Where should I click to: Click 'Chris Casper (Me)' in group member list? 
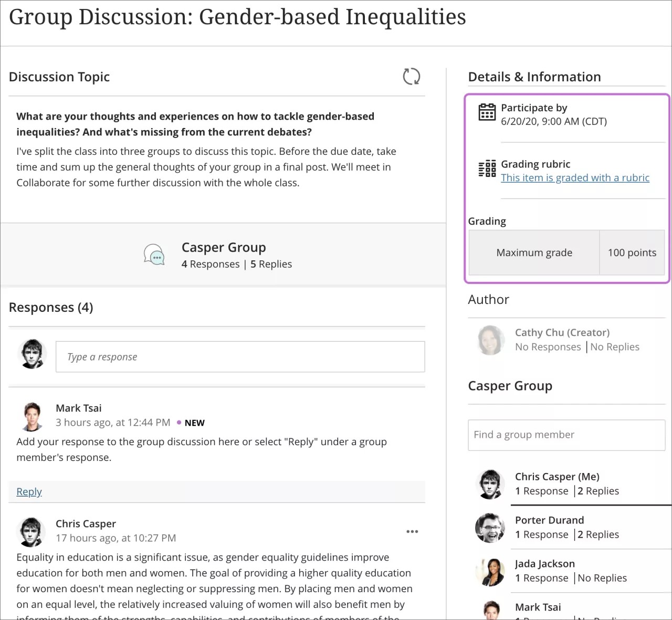click(557, 476)
